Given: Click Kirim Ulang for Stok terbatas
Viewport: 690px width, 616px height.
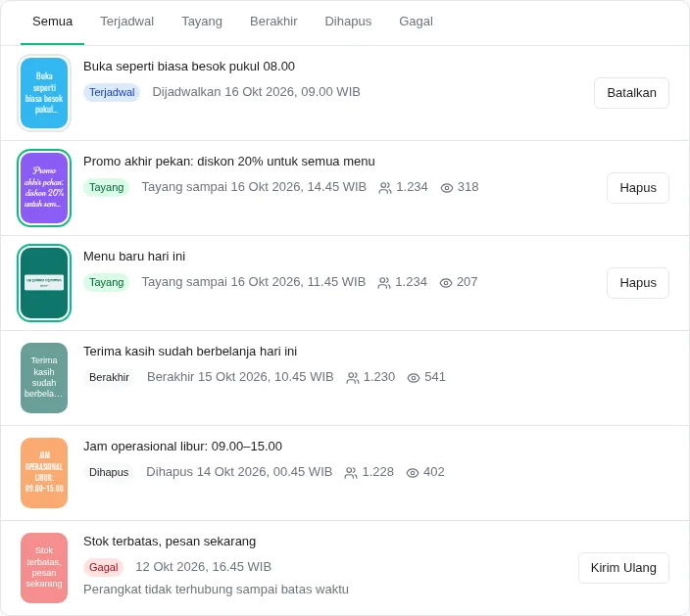Looking at the screenshot, I should (x=623, y=568).
